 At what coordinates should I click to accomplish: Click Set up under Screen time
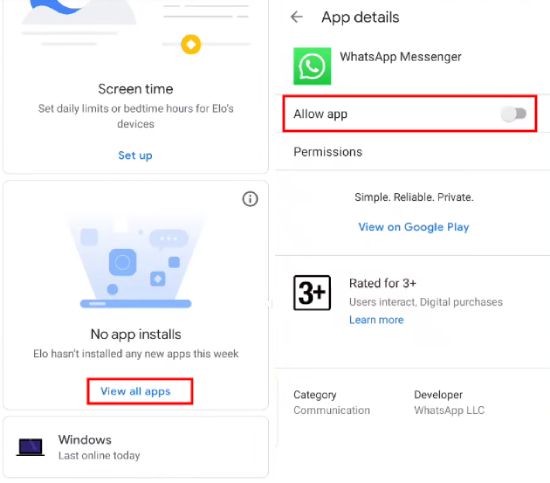click(135, 155)
